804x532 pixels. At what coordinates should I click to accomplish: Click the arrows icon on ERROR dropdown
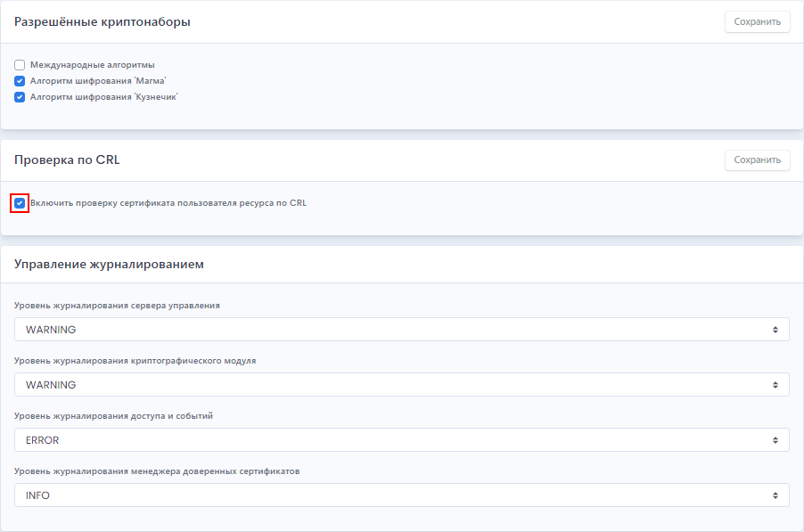click(775, 440)
